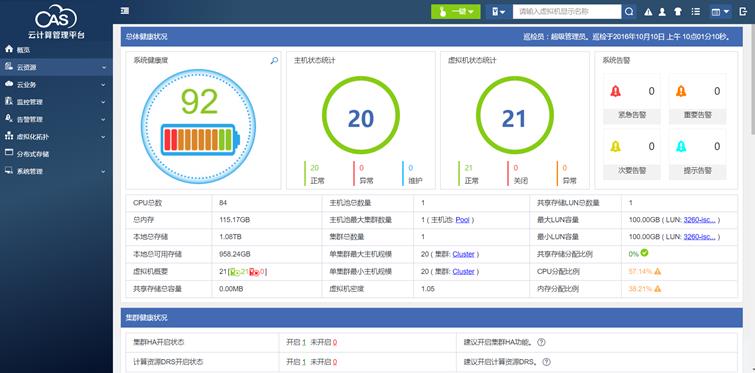Click the T-shirt theme icon
This screenshot has height=373, width=755.
pyautogui.click(x=678, y=12)
